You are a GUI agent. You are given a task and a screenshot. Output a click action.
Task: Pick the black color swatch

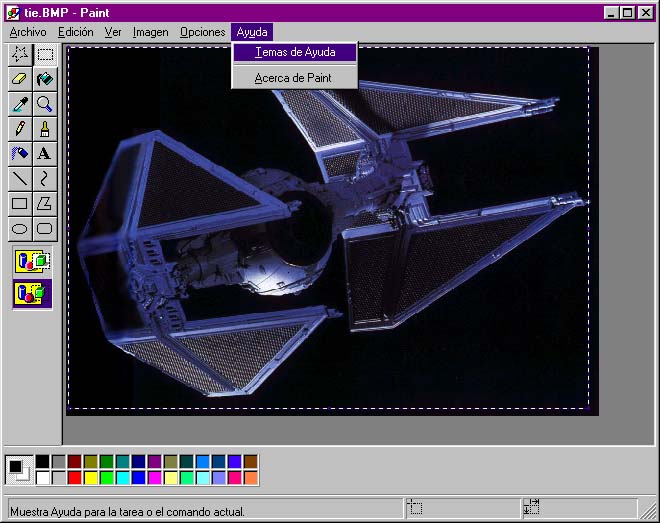pos(43,462)
